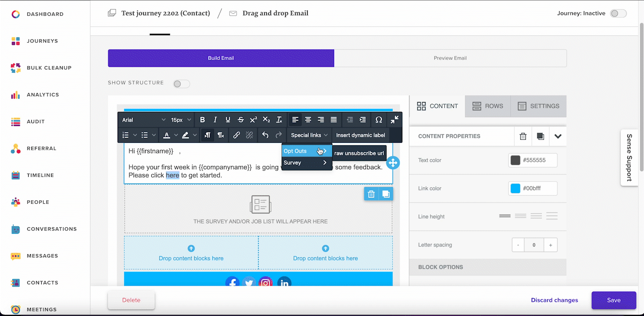Viewport: 644px width, 316px height.
Task: Set right-to-left text direction
Action: click(221, 135)
